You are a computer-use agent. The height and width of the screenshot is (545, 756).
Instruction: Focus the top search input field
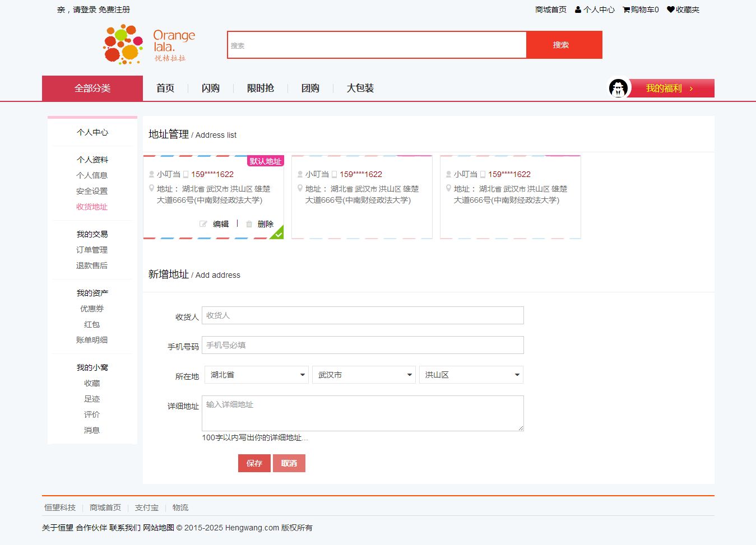pyautogui.click(x=377, y=45)
